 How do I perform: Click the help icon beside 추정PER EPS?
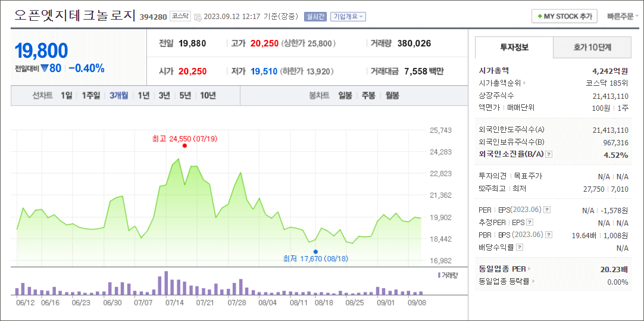(530, 223)
